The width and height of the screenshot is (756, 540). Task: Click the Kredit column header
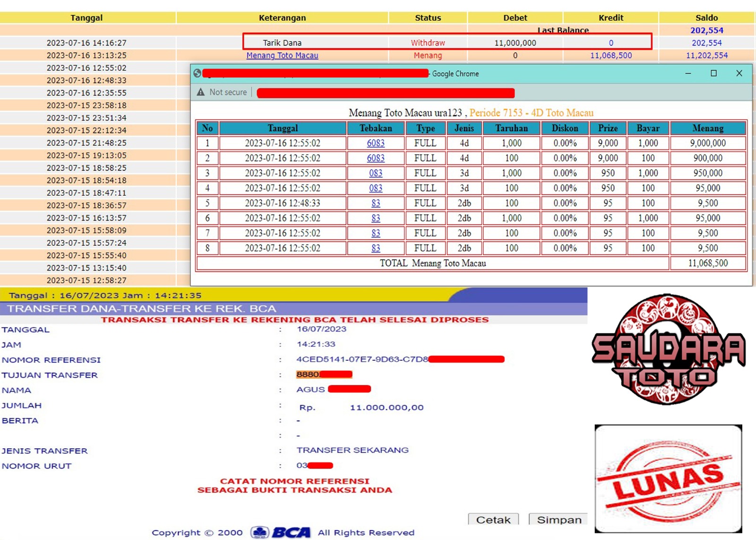pos(611,18)
